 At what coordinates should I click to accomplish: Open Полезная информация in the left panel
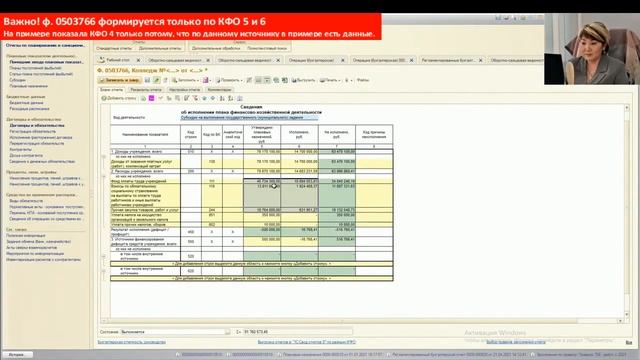(26, 236)
